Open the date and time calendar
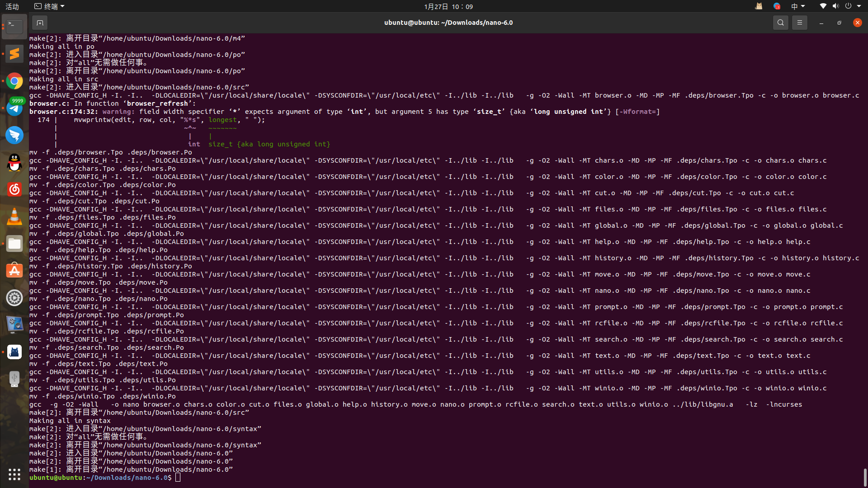 coord(448,6)
